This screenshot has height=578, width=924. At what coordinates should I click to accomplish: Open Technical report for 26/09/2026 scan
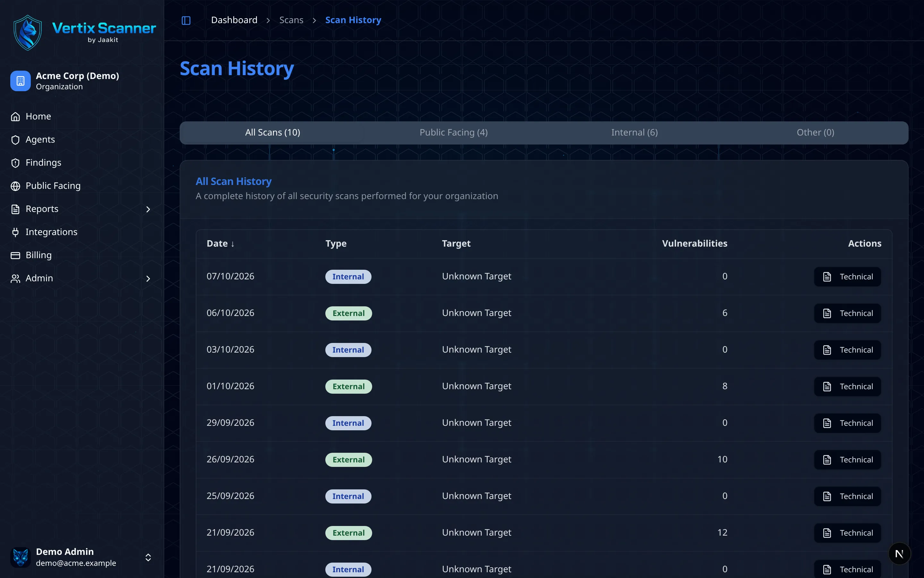tap(847, 460)
